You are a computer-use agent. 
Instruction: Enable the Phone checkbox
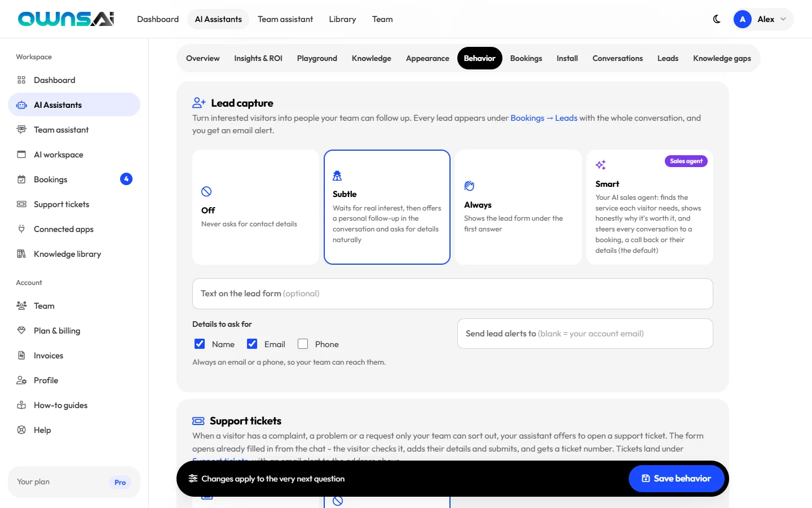tap(303, 344)
